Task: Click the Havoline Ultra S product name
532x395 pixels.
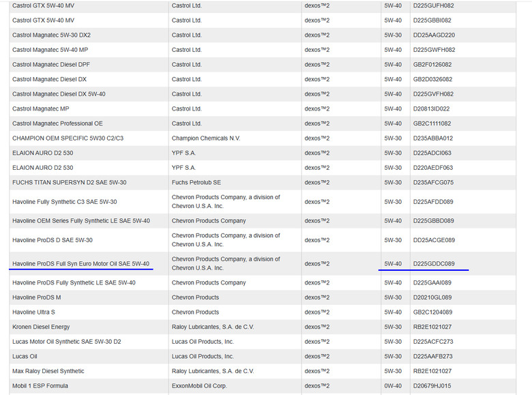Action: [x=33, y=312]
